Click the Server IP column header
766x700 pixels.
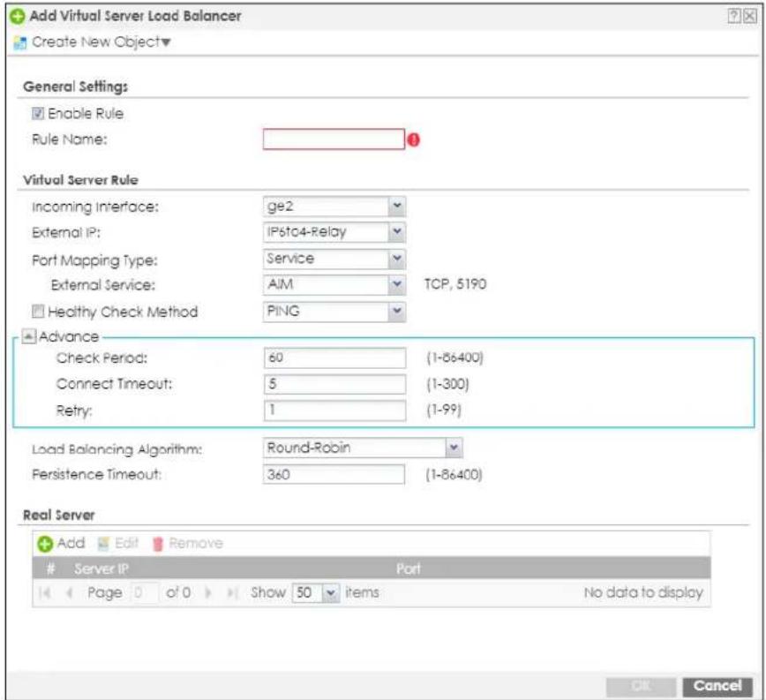[101, 568]
